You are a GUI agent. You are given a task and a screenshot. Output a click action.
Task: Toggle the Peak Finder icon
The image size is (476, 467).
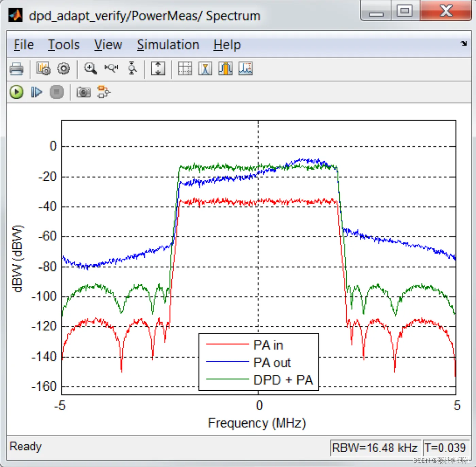(205, 69)
